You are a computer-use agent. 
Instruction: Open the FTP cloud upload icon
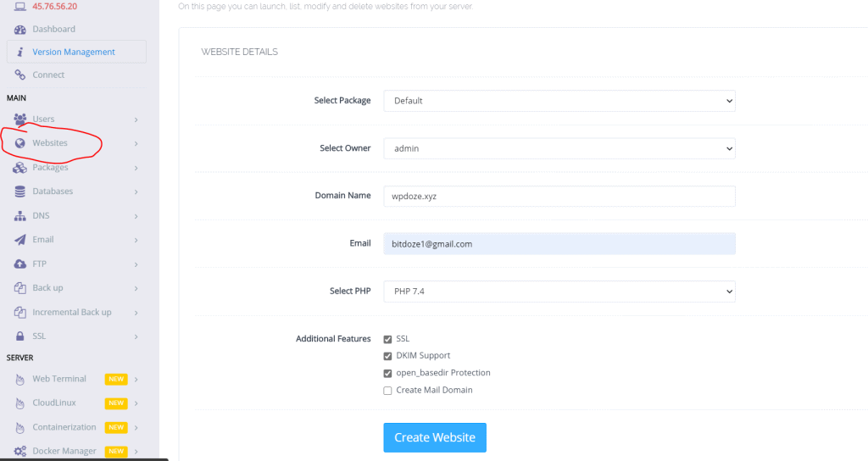coord(20,264)
